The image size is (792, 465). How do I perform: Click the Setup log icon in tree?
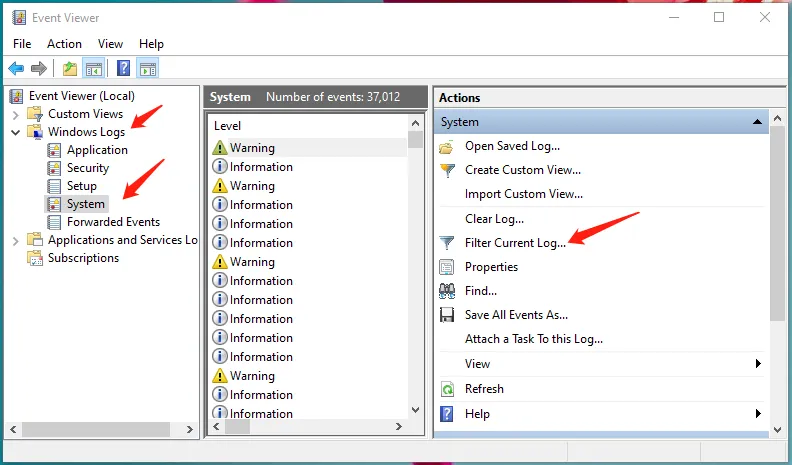54,186
